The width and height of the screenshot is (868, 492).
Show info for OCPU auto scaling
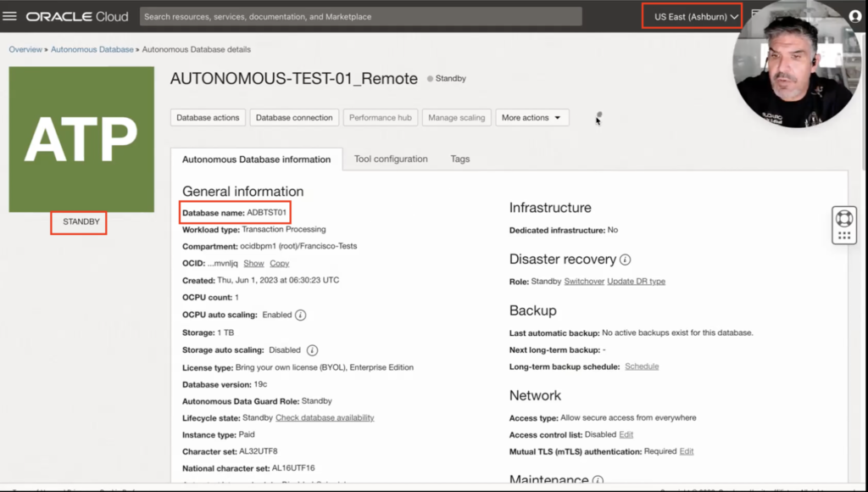[x=300, y=315]
